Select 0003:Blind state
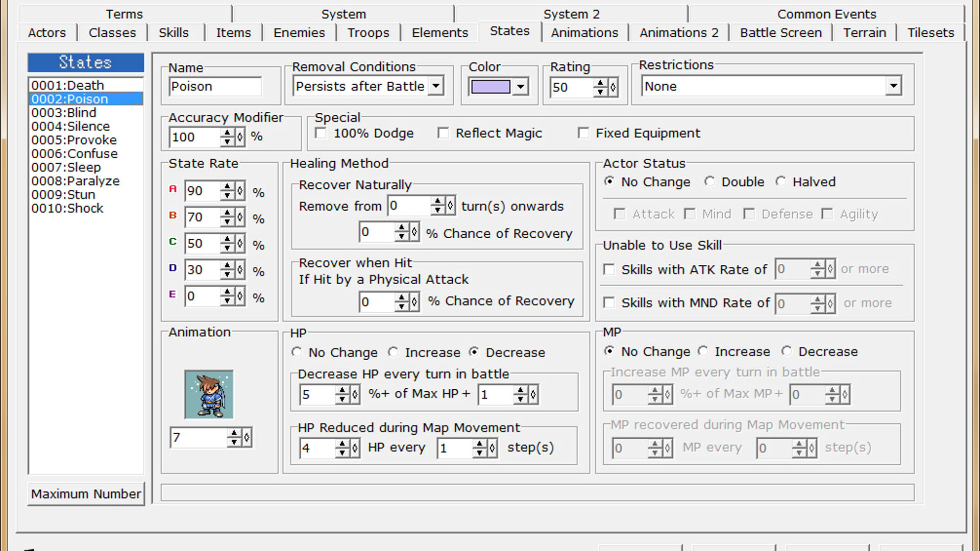Viewport: 980px width, 551px height. coord(86,113)
